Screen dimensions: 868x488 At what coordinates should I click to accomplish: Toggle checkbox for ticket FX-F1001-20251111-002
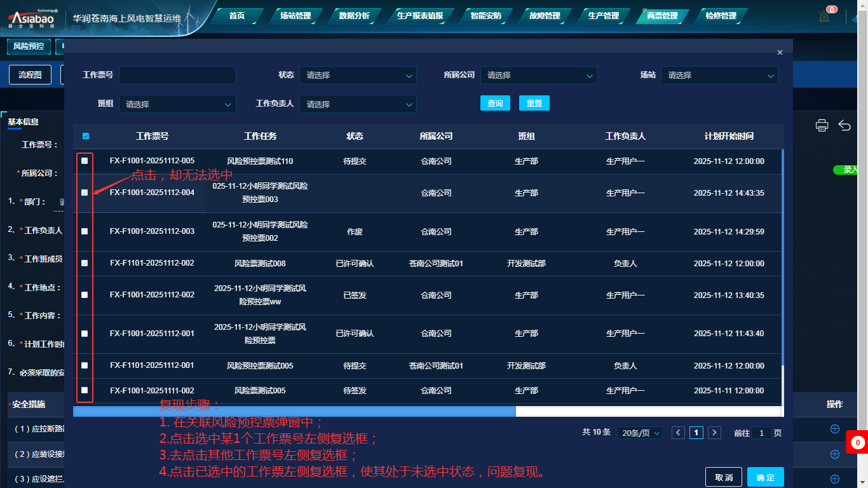85,390
